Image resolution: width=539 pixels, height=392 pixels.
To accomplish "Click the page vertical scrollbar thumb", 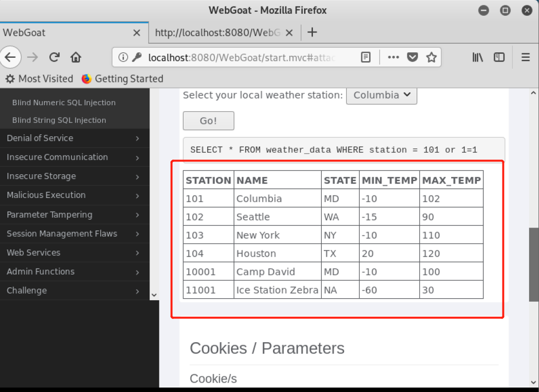I will pyautogui.click(x=534, y=265).
